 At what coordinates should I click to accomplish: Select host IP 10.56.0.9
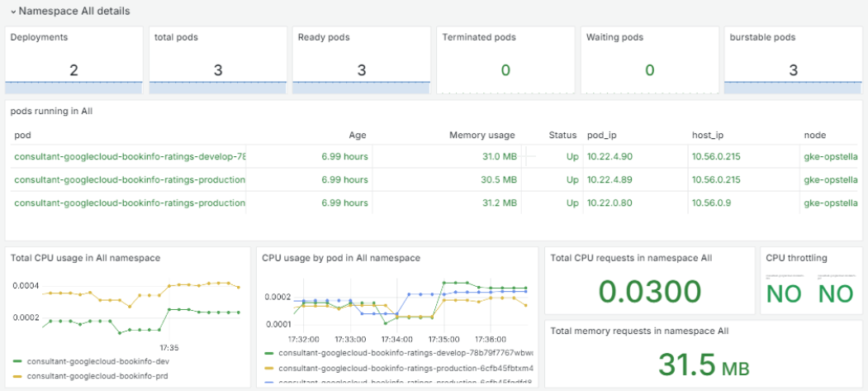point(711,203)
